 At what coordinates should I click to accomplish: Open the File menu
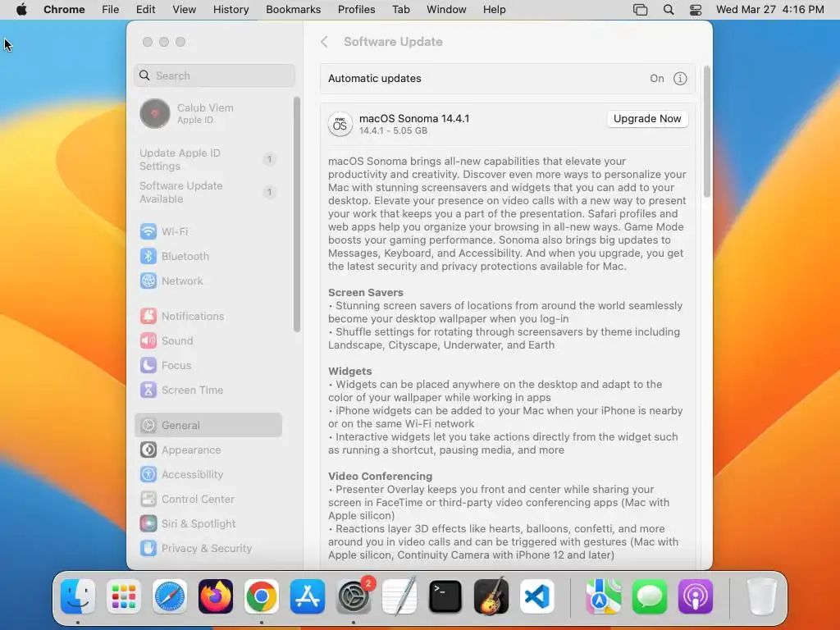tap(111, 10)
